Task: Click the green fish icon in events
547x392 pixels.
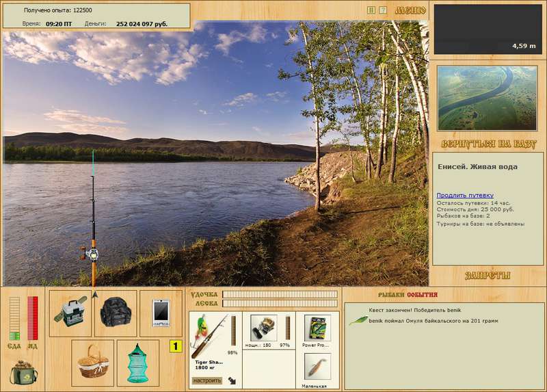Action: [x=358, y=320]
